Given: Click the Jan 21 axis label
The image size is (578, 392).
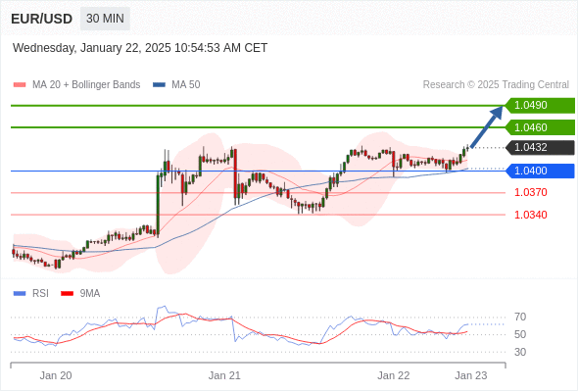Looking at the screenshot, I should pos(224,375).
